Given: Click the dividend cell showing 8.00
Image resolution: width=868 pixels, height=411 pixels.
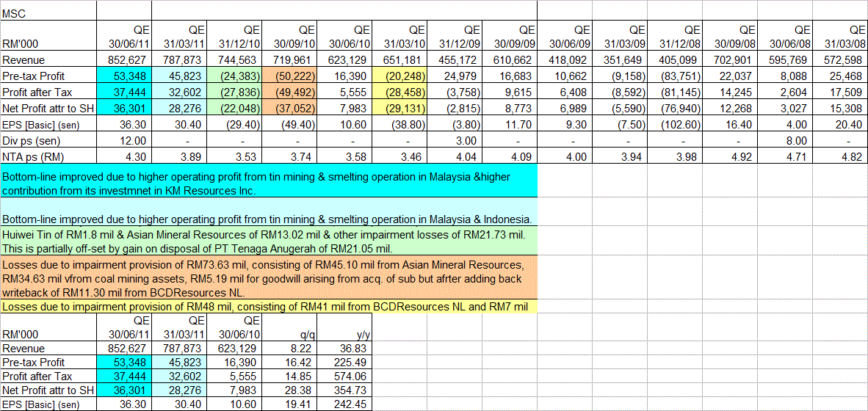Looking at the screenshot, I should pyautogui.click(x=784, y=141).
